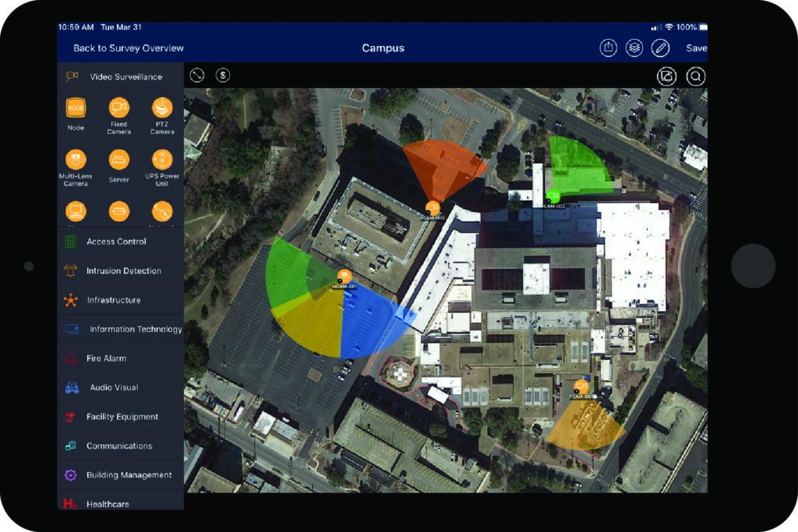Open the layers panel icon
798x532 pixels.
pyautogui.click(x=634, y=48)
